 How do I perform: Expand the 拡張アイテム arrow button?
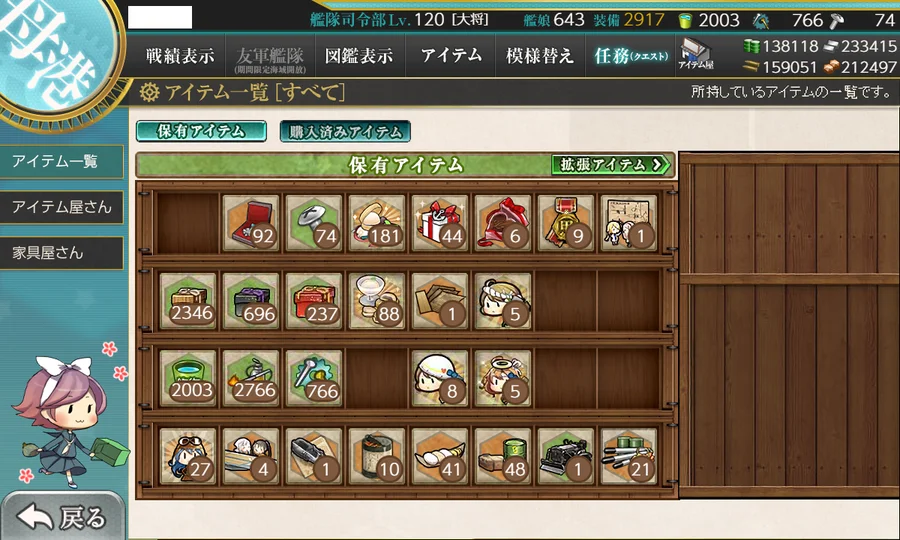click(x=611, y=165)
